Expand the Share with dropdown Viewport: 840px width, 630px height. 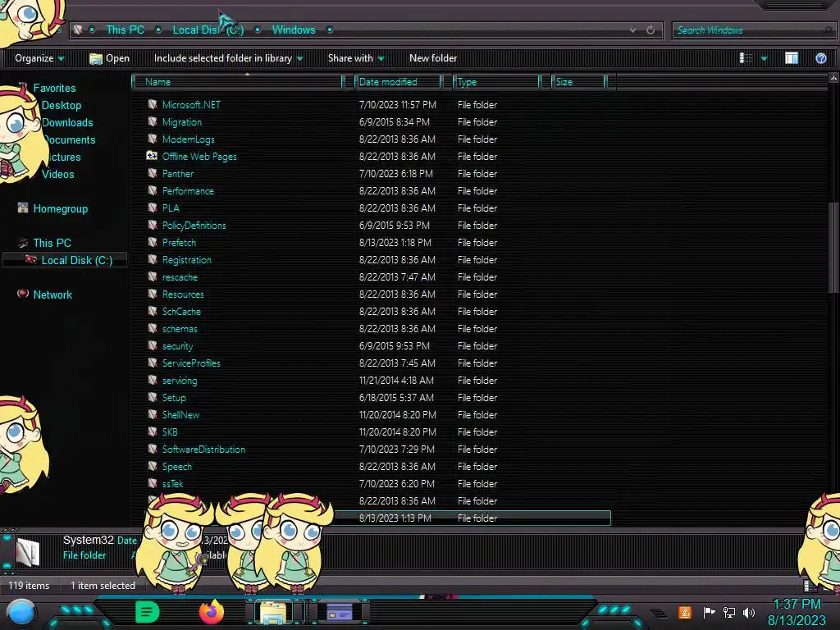coord(356,58)
